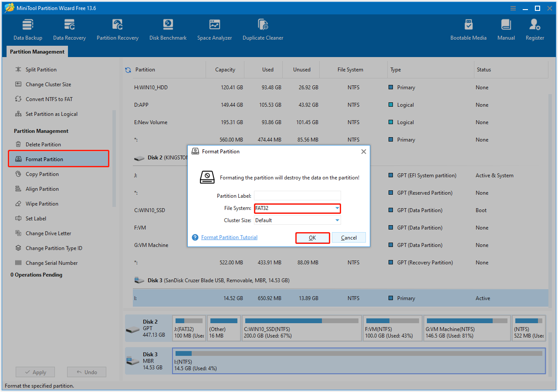Viewport: 558px width, 392px height.
Task: Select J:(FAT32) block in disk map
Action: point(189,328)
